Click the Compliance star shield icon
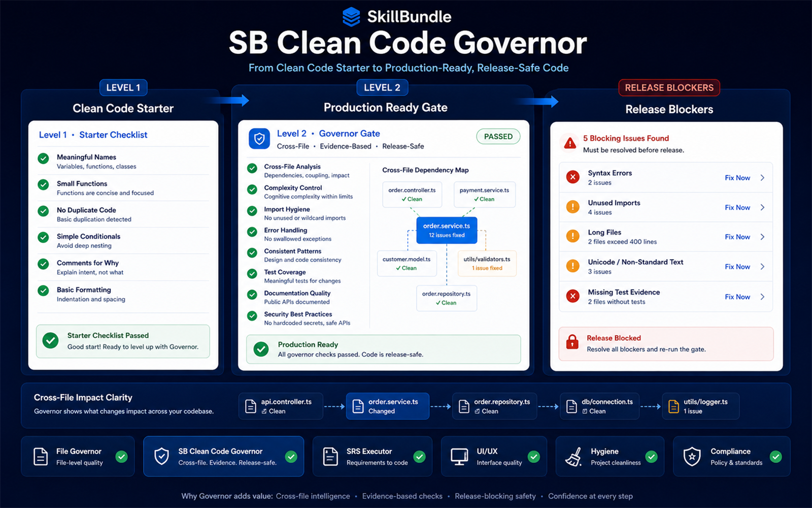The width and height of the screenshot is (812, 508). tap(692, 457)
